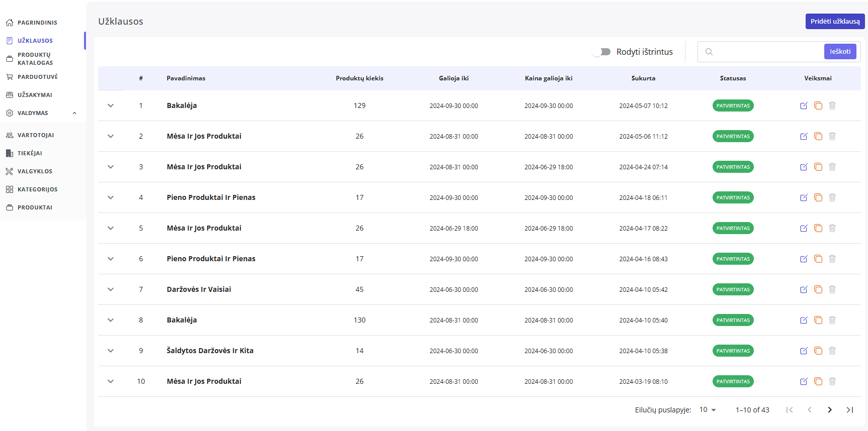Viewport: 868px width, 431px height.
Task: Copy row 2 Mėsa Ir Jos Produktai
Action: [x=818, y=136]
